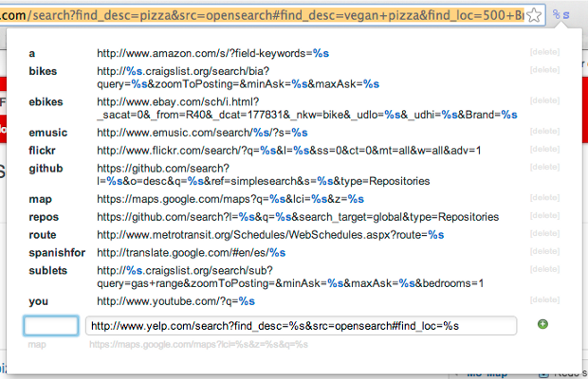
Task: Delete the 'you' YouTube shortcut
Action: pos(545,300)
